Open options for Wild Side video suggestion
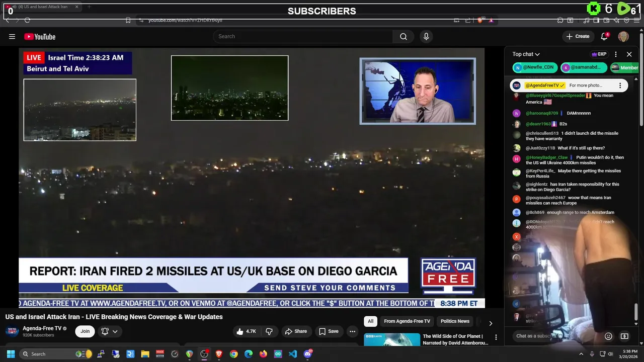 [x=496, y=337]
